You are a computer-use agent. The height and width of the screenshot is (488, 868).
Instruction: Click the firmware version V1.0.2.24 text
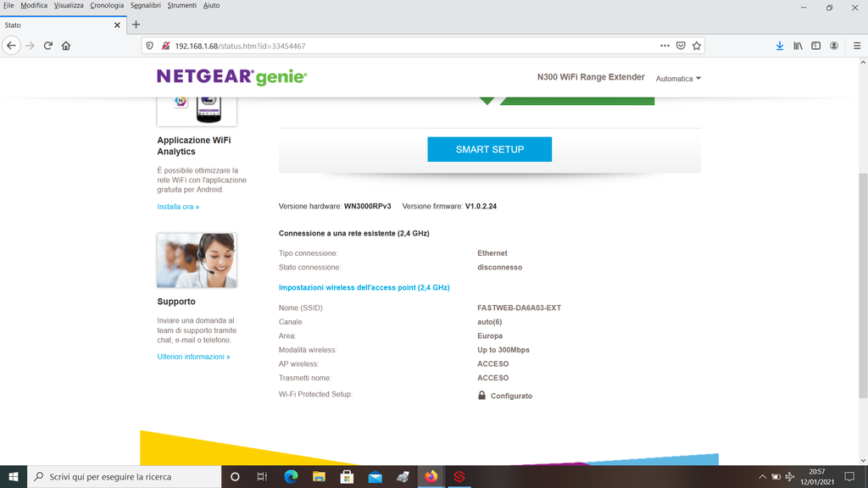[x=481, y=207]
